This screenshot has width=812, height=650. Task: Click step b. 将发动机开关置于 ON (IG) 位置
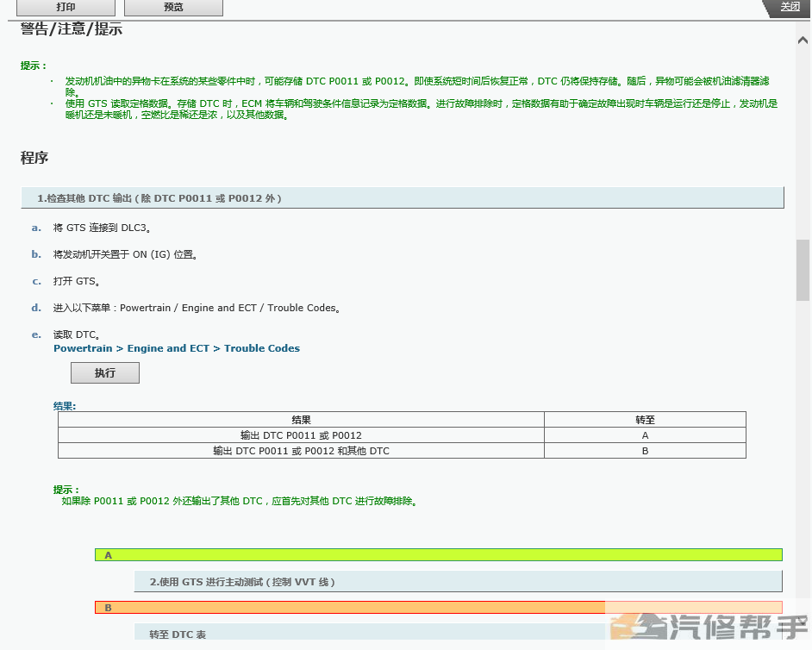point(125,255)
